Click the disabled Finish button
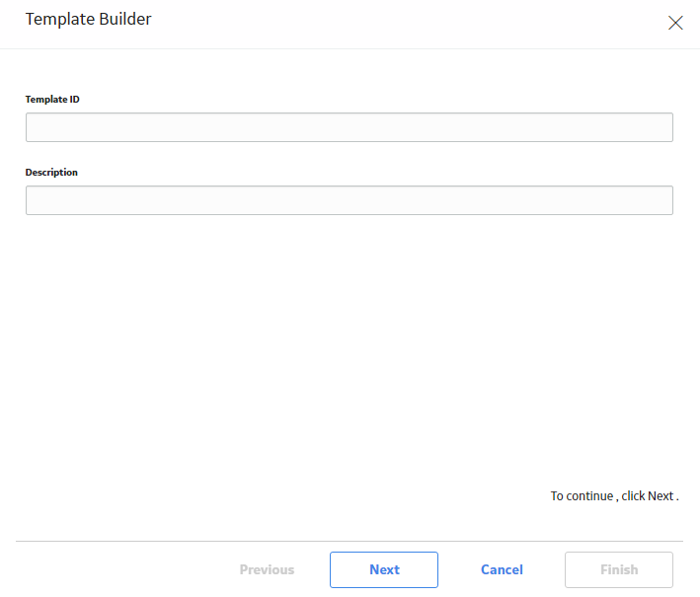 [619, 569]
